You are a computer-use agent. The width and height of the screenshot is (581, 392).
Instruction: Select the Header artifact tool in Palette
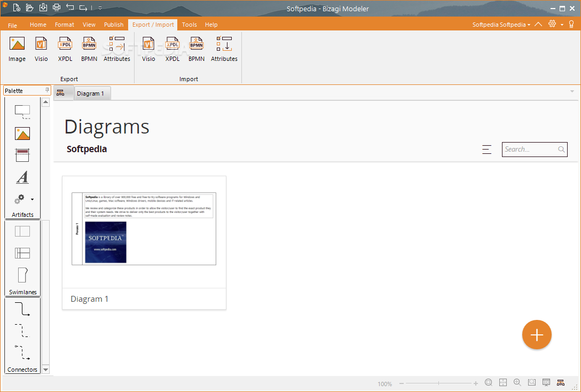click(x=22, y=155)
